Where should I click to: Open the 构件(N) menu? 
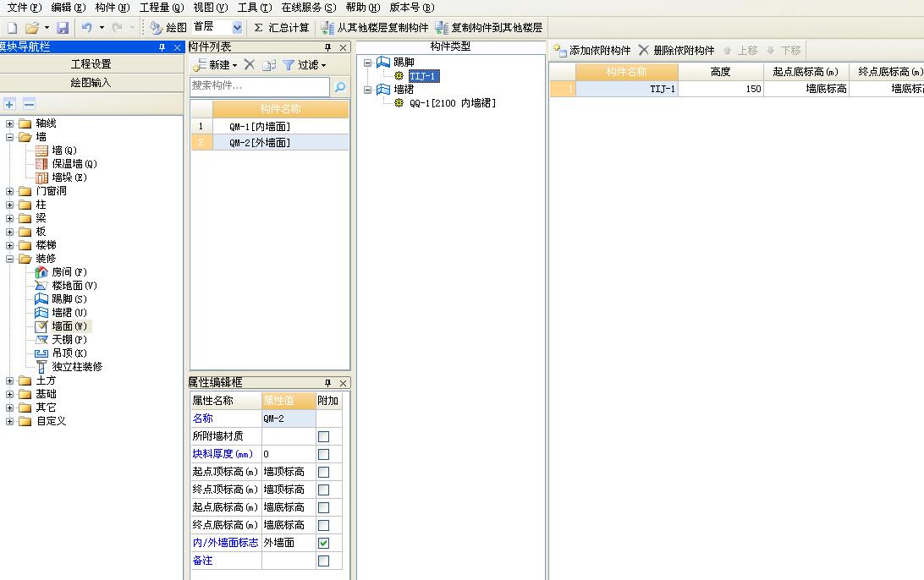tap(112, 8)
